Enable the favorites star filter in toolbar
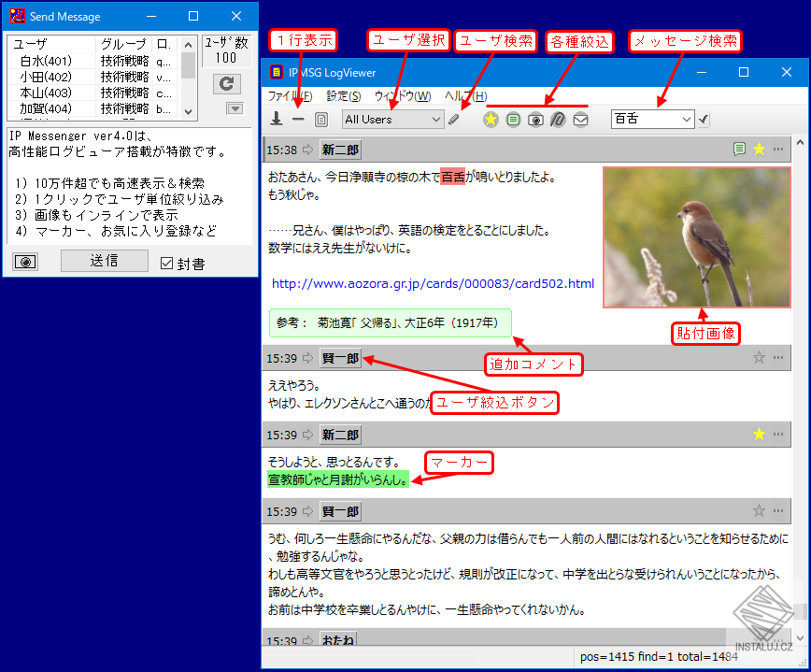Image resolution: width=811 pixels, height=672 pixels. tap(491, 120)
